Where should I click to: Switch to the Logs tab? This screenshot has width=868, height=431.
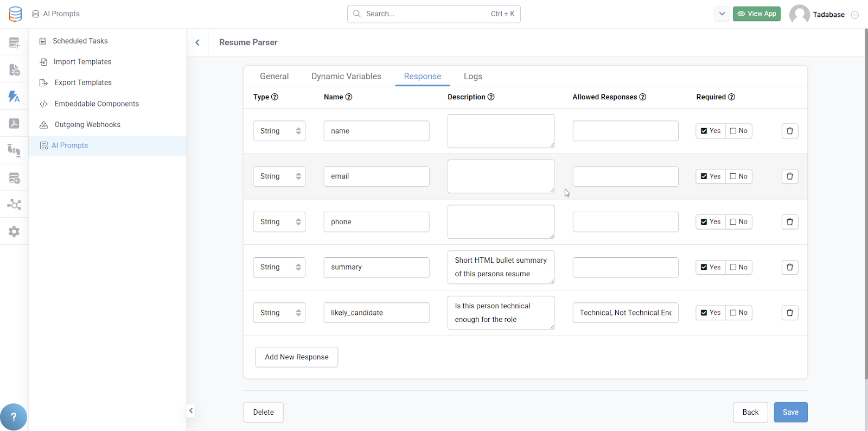(x=473, y=77)
